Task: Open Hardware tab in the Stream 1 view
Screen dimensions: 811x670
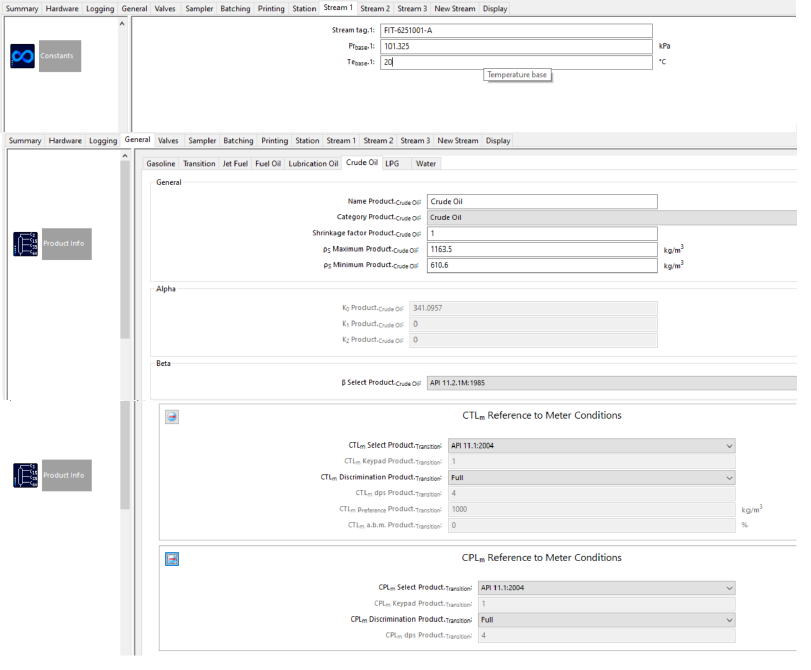Action: pos(62,9)
